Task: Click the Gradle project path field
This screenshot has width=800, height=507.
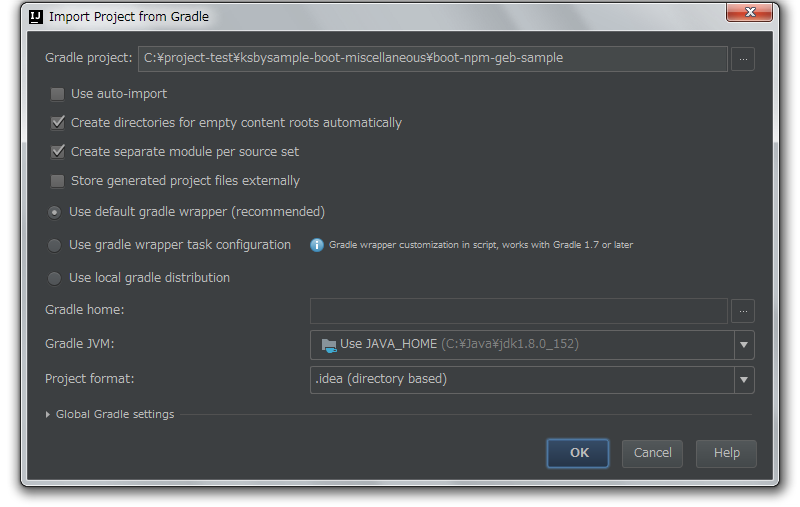Action: 433,59
